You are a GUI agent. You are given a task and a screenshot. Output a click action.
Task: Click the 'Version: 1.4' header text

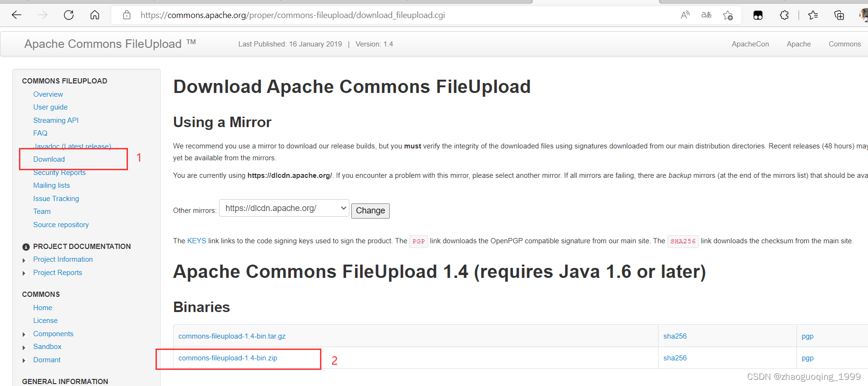[374, 44]
